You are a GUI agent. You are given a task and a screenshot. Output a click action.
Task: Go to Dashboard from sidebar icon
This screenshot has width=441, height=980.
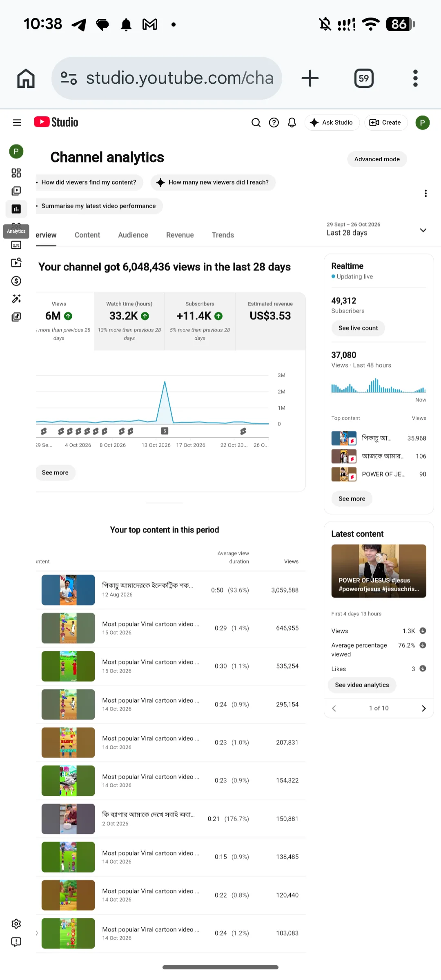(x=16, y=173)
